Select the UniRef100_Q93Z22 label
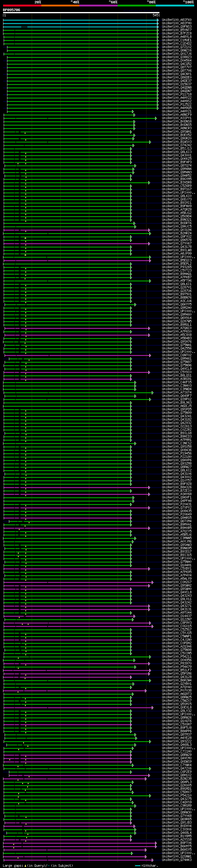 pos(176,741)
